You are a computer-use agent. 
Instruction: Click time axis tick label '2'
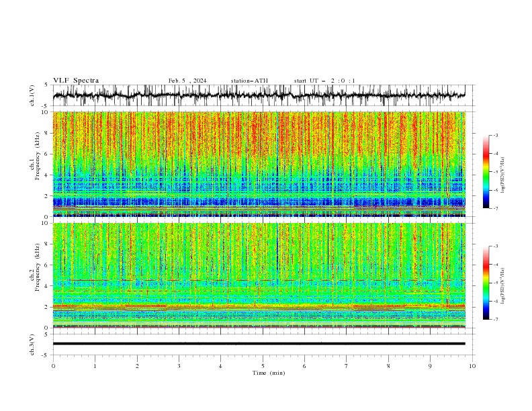point(137,366)
